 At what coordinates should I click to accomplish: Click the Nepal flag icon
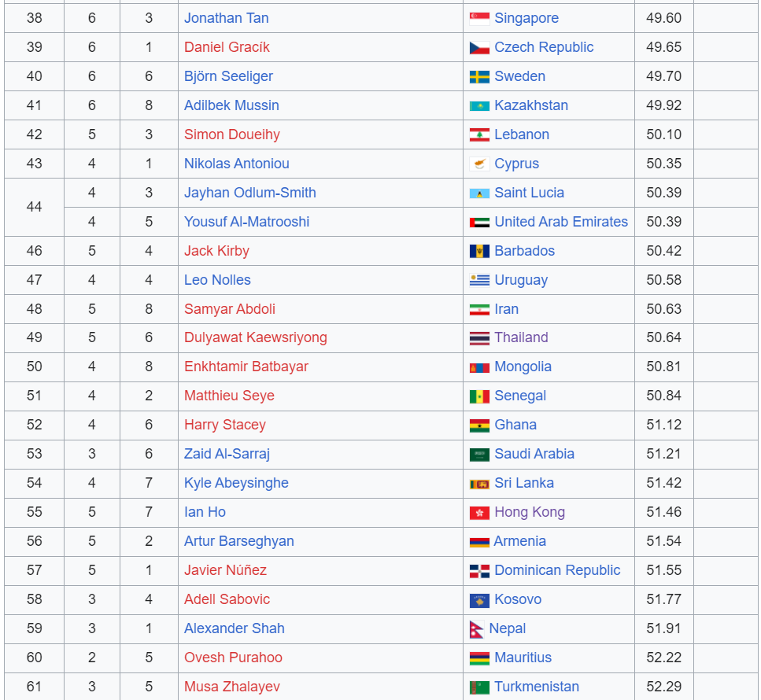(x=477, y=629)
